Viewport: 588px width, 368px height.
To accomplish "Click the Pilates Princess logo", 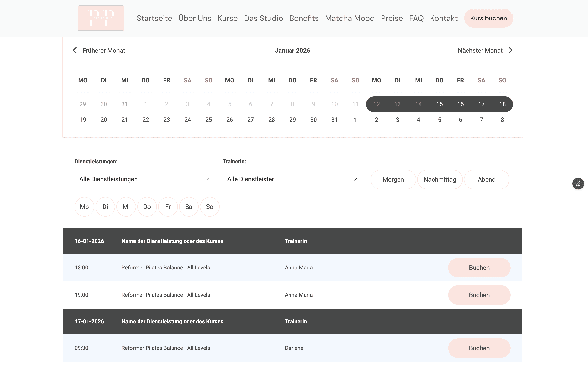I will 101,18.
